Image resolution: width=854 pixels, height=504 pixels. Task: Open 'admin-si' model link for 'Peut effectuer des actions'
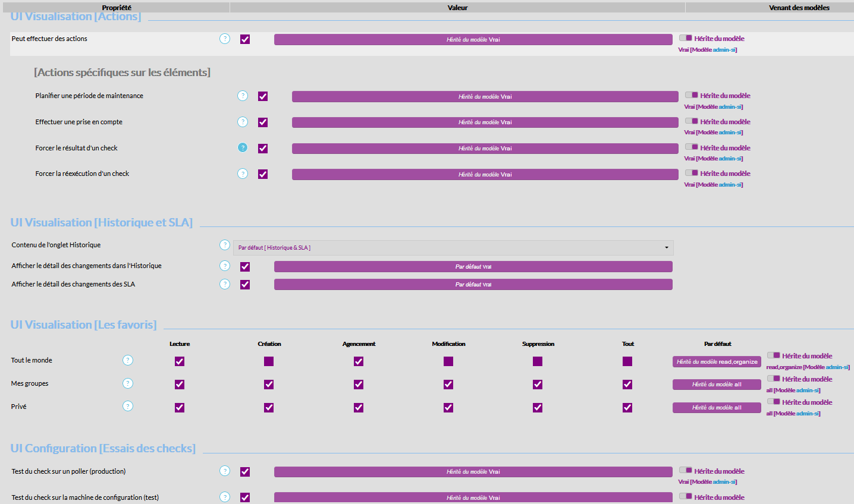point(724,50)
